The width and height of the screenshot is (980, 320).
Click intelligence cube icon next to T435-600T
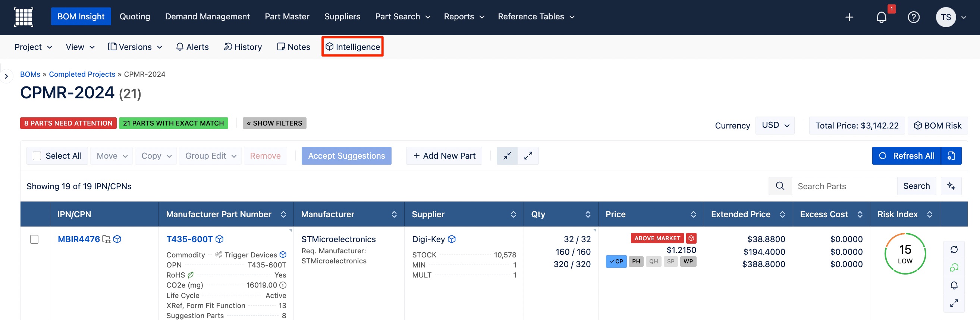pyautogui.click(x=220, y=239)
